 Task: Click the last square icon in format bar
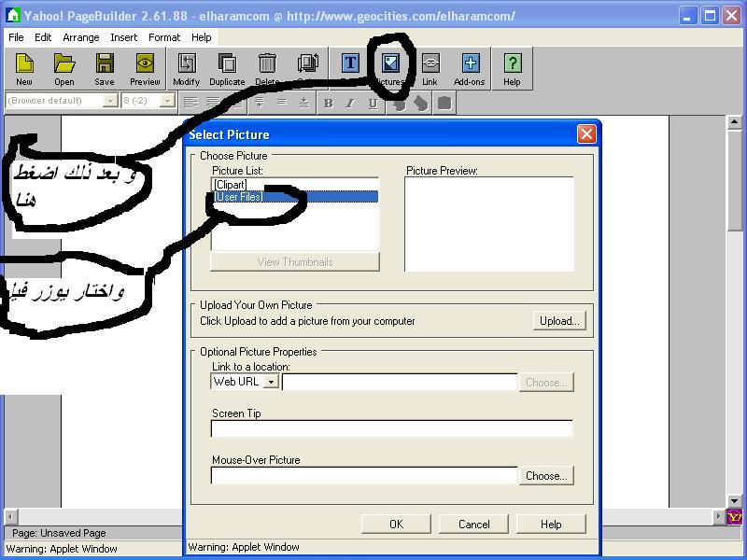click(444, 103)
